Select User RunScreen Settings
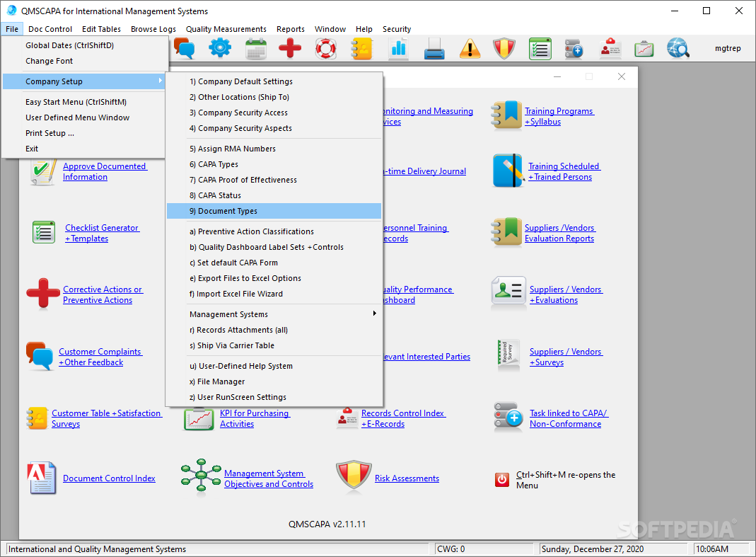This screenshot has height=557, width=756. click(274, 397)
